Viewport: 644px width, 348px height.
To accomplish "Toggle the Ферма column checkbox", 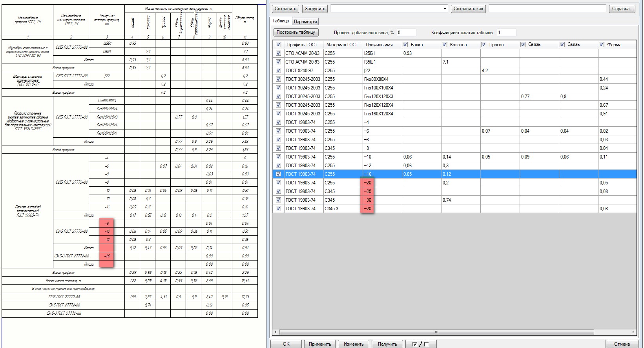I will click(x=601, y=45).
